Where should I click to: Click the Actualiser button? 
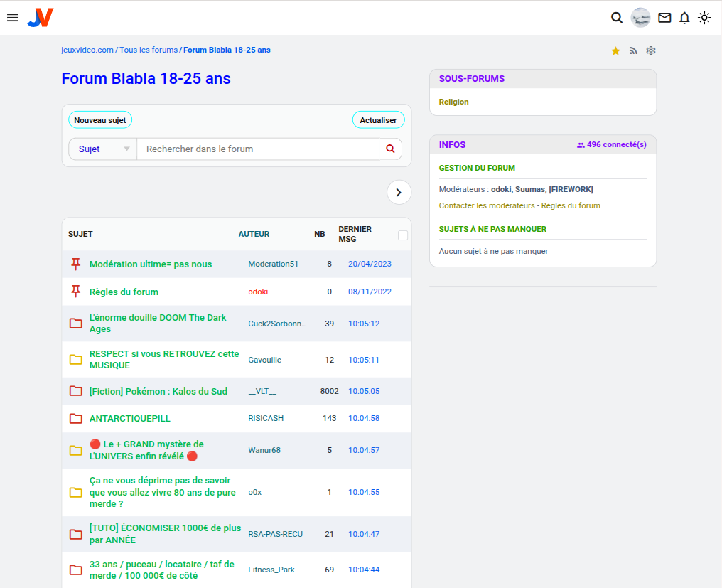coord(378,120)
